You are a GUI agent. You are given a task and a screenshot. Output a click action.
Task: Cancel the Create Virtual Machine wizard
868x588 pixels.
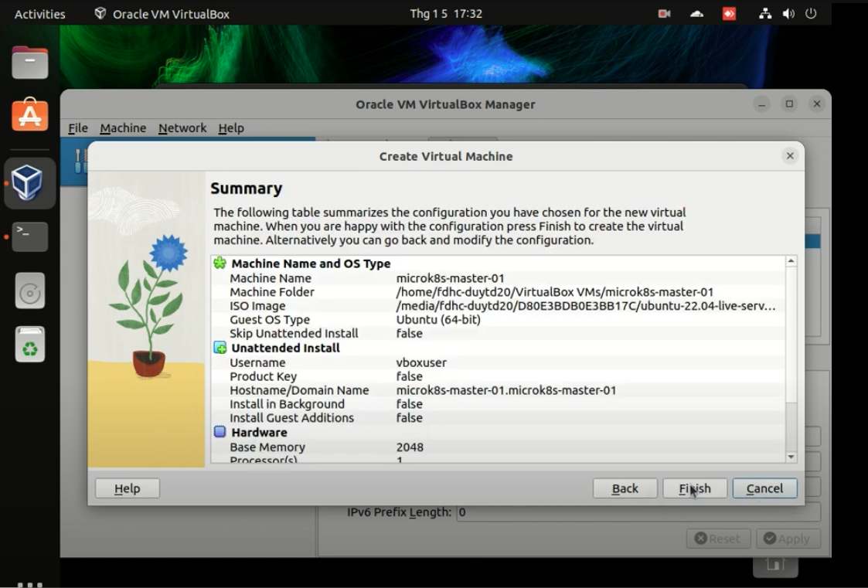pos(764,488)
